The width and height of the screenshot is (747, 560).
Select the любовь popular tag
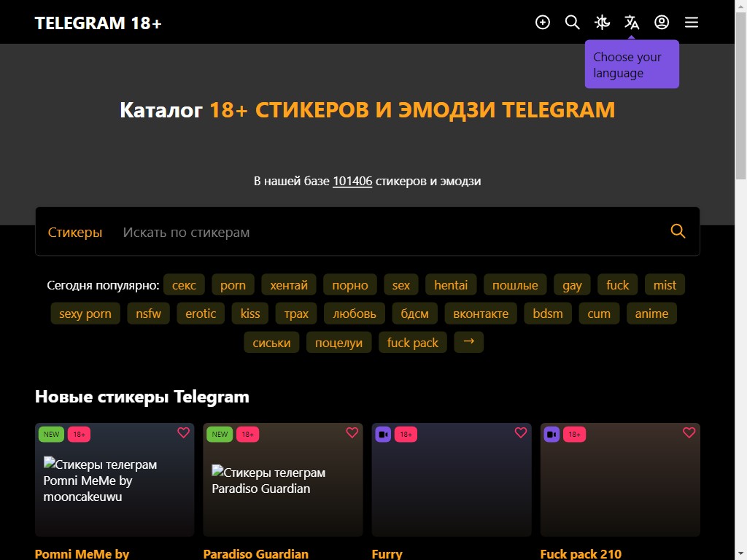355,314
